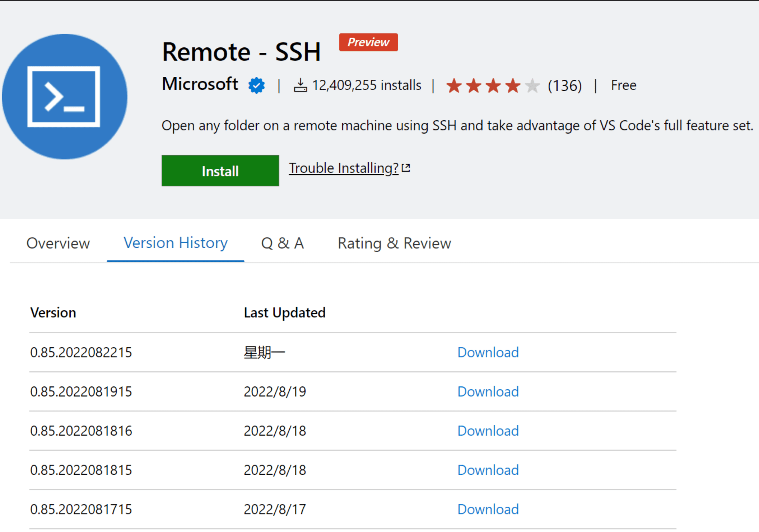Click the Remote - SSH title

(241, 52)
